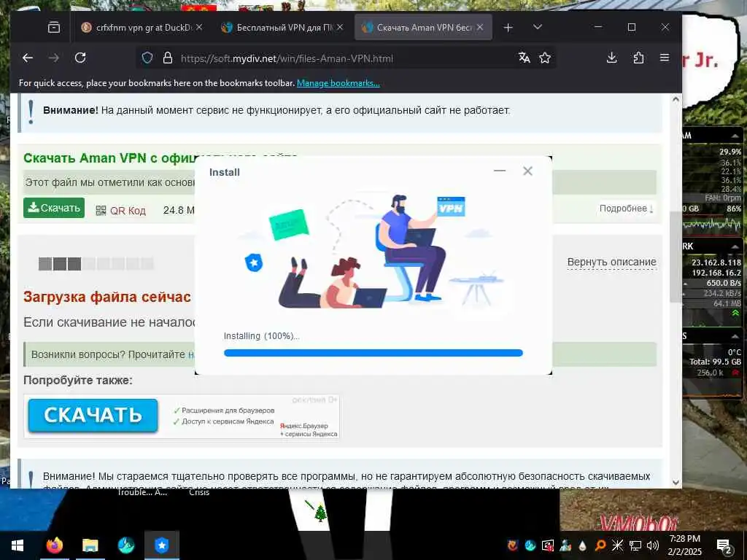
Task: Click 23.162.8.118 IP address in widget
Action: 716,262
